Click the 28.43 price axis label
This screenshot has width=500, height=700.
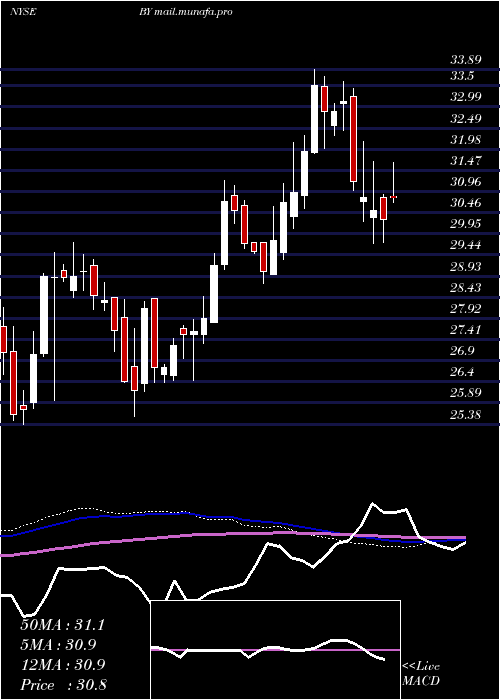click(466, 288)
